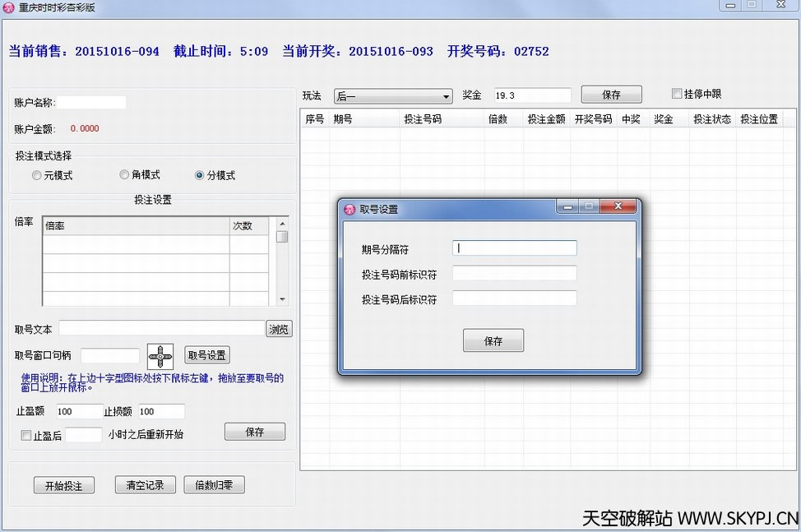Click the crosshair window-picker icon

(x=160, y=356)
